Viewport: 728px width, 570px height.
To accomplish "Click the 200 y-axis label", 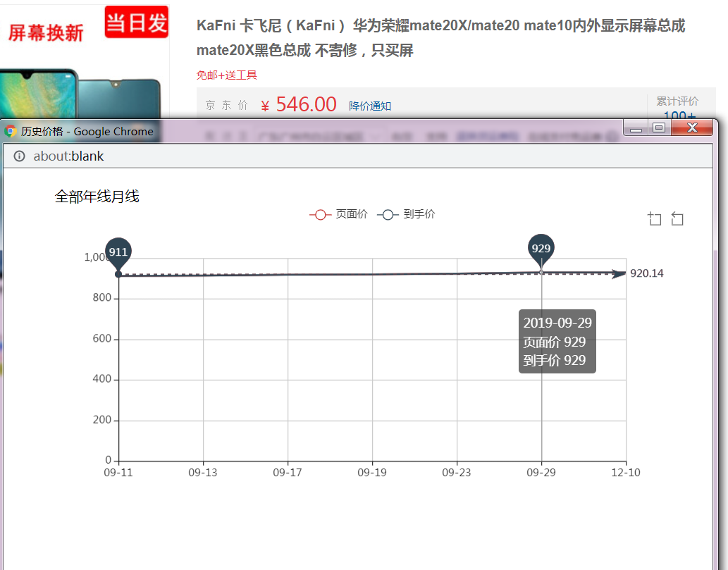I will coord(102,420).
